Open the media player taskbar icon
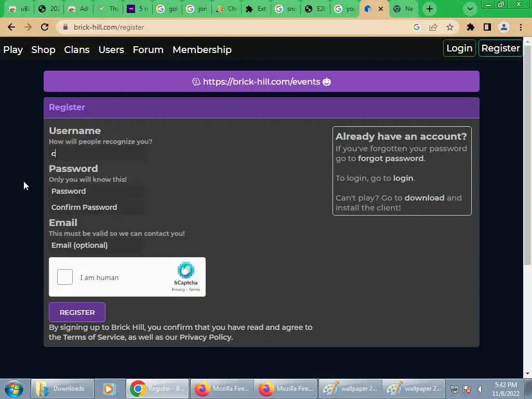Image resolution: width=532 pixels, height=399 pixels. [x=109, y=389]
